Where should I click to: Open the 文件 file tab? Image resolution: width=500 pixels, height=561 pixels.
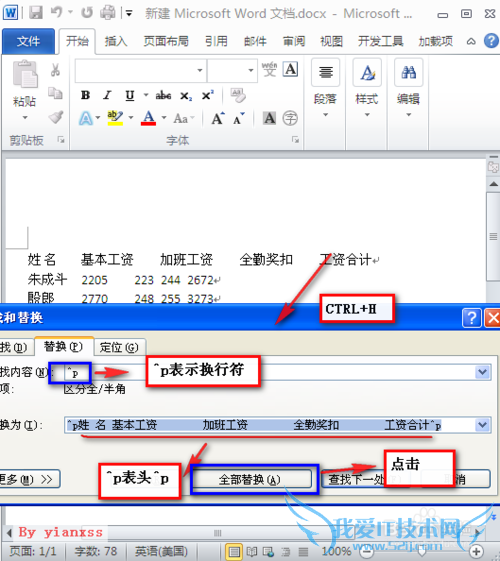coord(28,41)
